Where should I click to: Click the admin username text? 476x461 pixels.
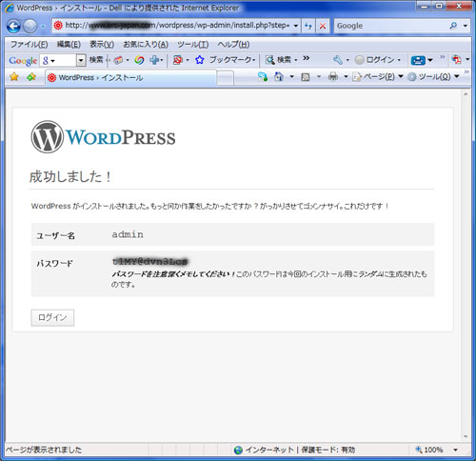tap(128, 234)
